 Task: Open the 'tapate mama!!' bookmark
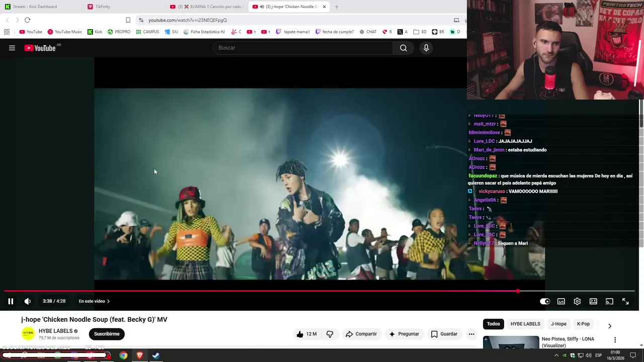pyautogui.click(x=292, y=32)
